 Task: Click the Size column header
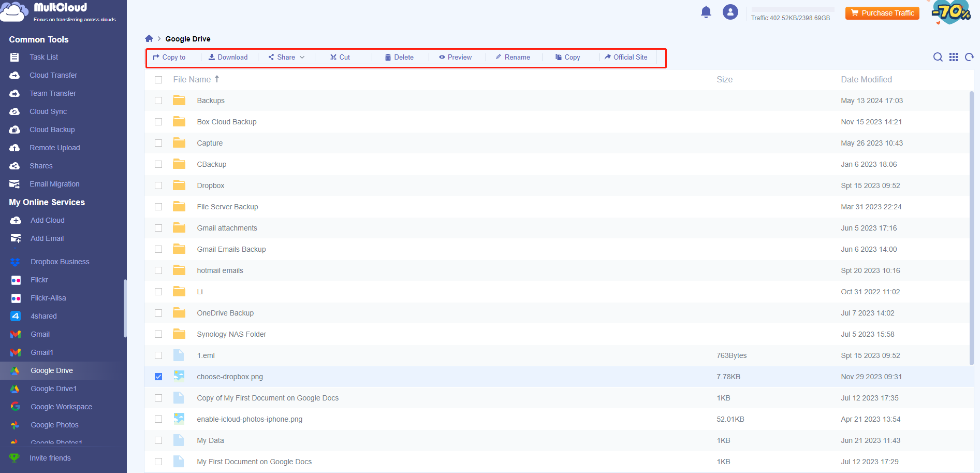point(724,79)
